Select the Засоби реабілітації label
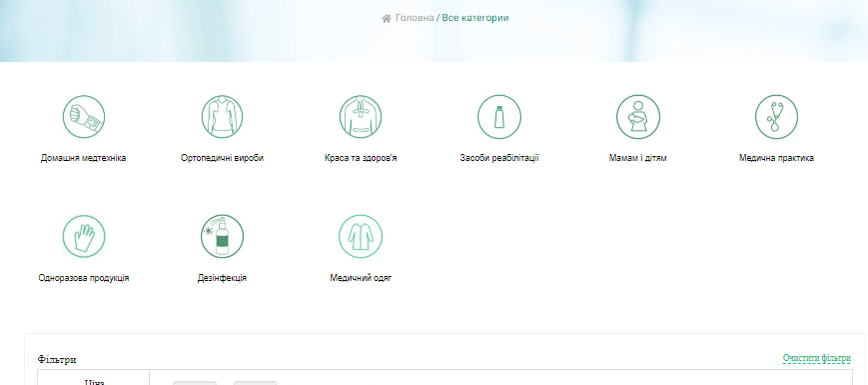 tap(499, 158)
